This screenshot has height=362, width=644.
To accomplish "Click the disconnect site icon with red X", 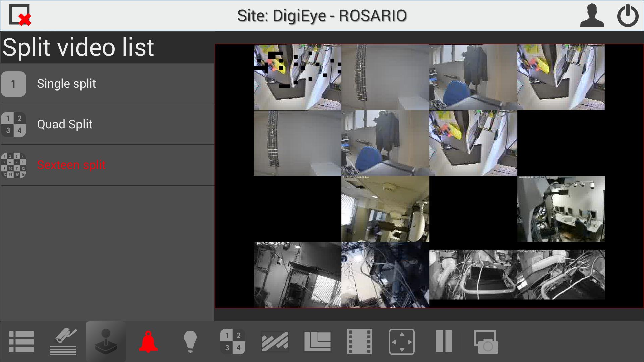I will (20, 15).
